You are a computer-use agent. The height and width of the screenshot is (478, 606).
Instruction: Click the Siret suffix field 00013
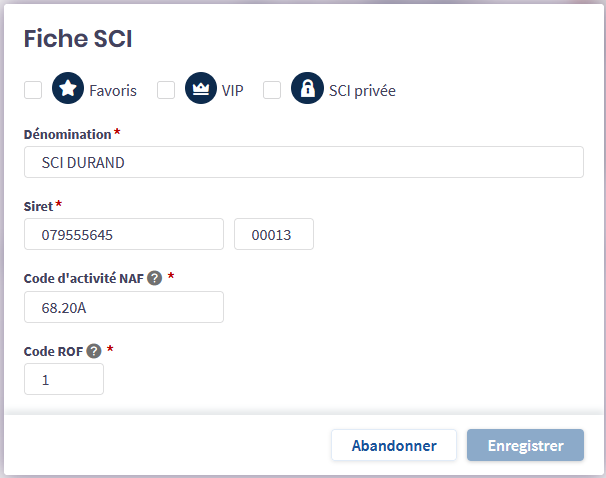click(273, 234)
